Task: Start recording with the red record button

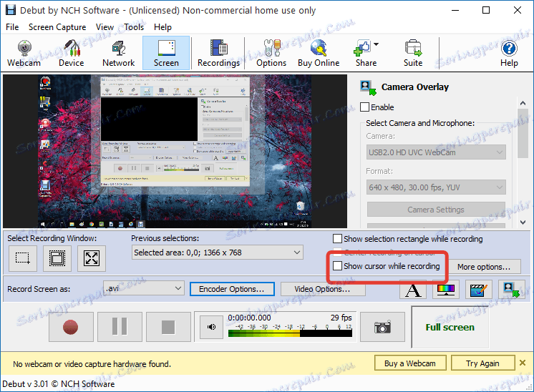Action: point(71,327)
